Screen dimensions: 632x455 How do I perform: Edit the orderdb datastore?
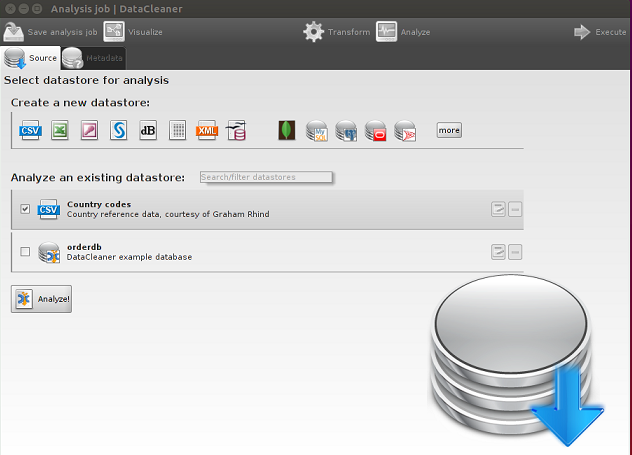(x=498, y=252)
